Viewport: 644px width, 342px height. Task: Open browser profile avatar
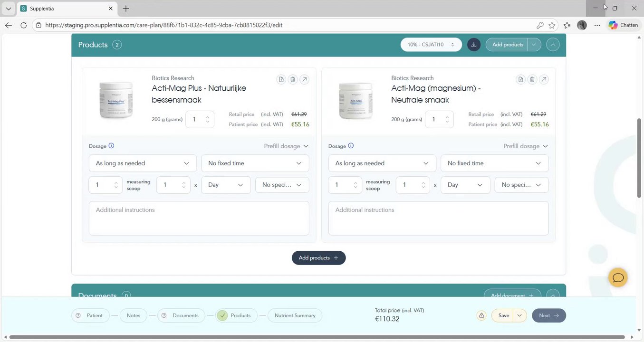tap(582, 25)
